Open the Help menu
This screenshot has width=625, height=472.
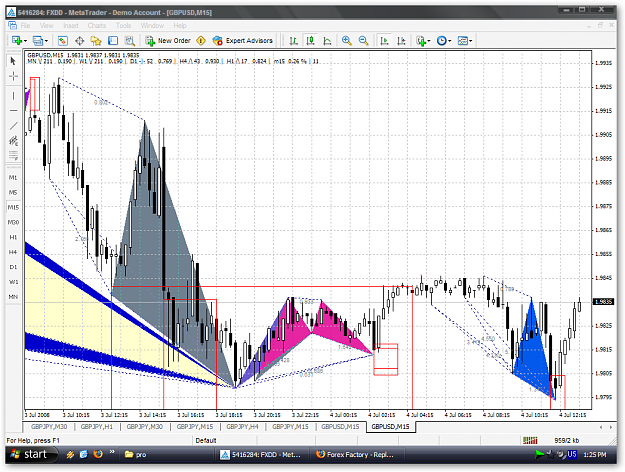pos(180,26)
